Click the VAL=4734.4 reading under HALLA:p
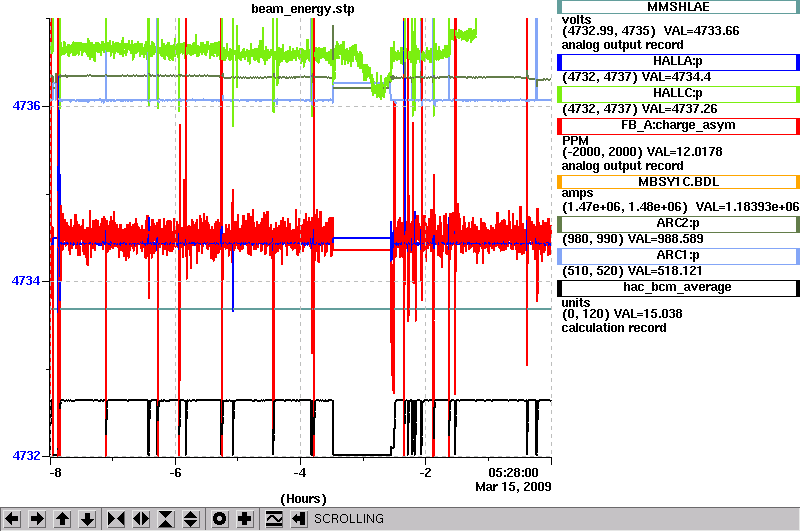This screenshot has height=531, width=800. pos(676,77)
